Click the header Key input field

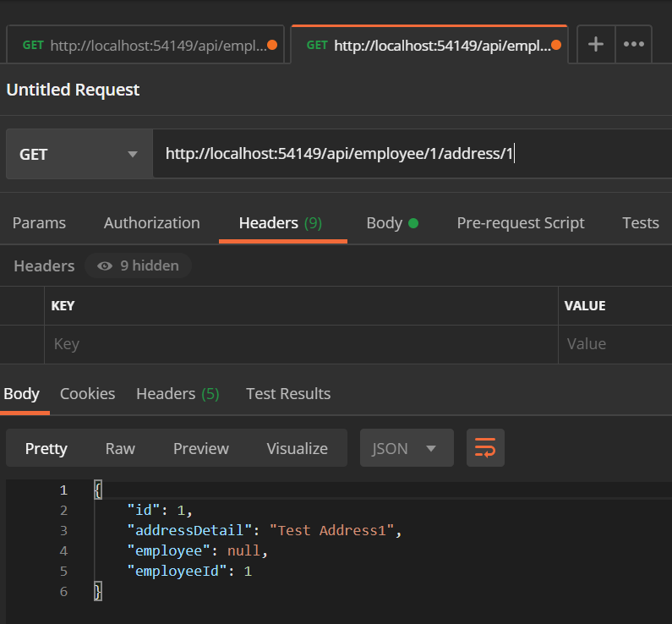301,344
